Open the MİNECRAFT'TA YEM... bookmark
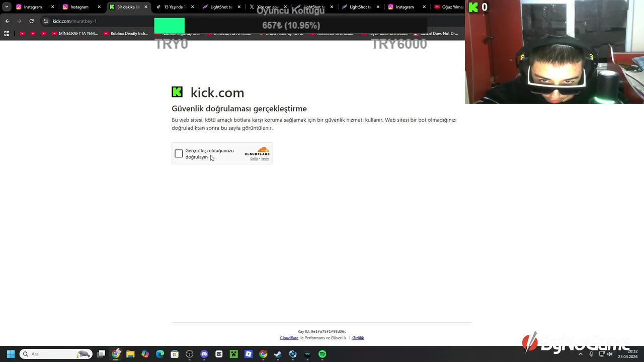The width and height of the screenshot is (644, 362). point(74,34)
